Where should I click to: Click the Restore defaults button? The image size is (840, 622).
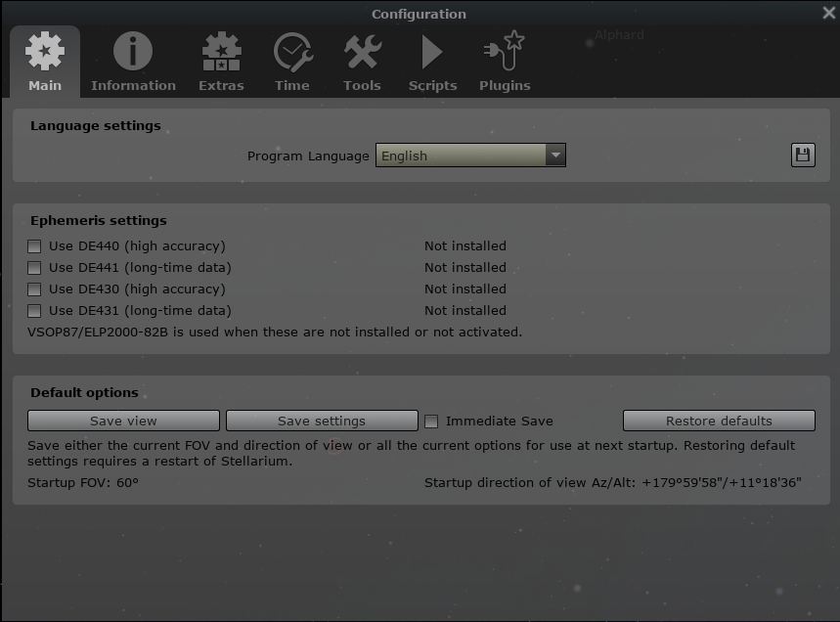coord(719,421)
